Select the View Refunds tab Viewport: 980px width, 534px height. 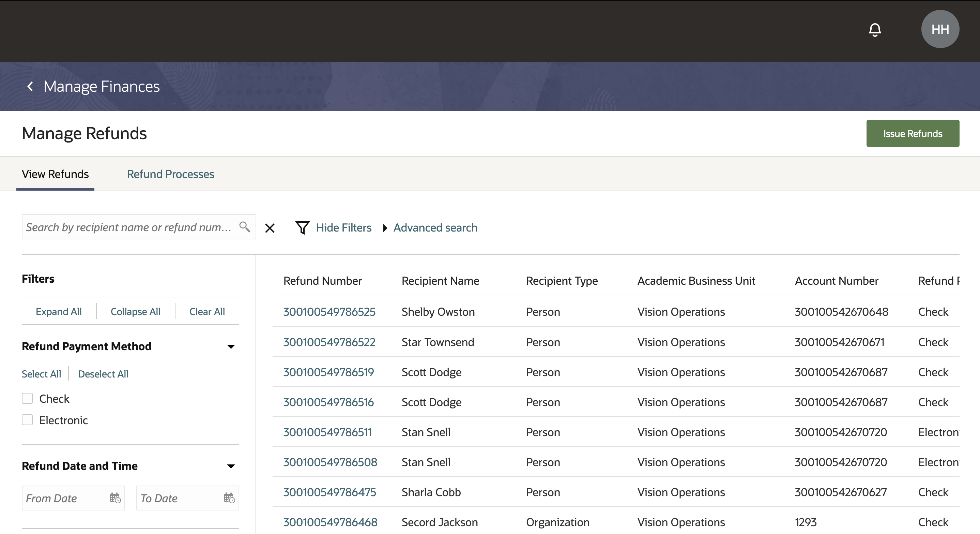click(x=55, y=174)
